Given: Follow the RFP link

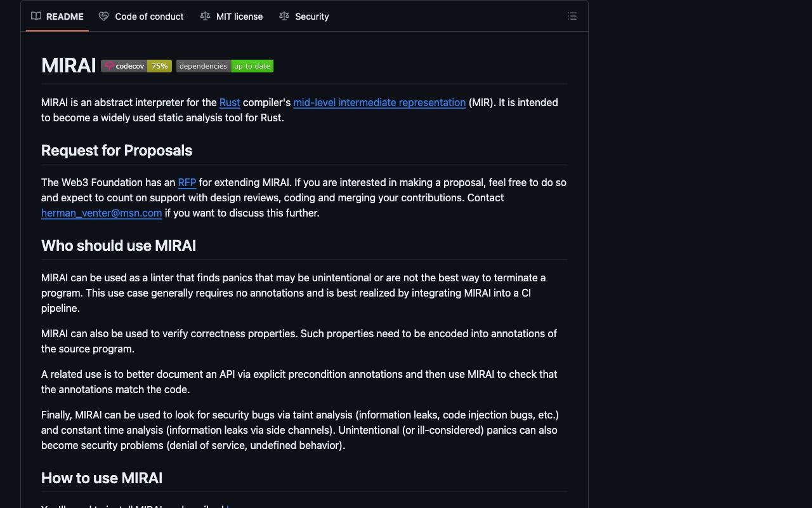Looking at the screenshot, I should [x=187, y=182].
